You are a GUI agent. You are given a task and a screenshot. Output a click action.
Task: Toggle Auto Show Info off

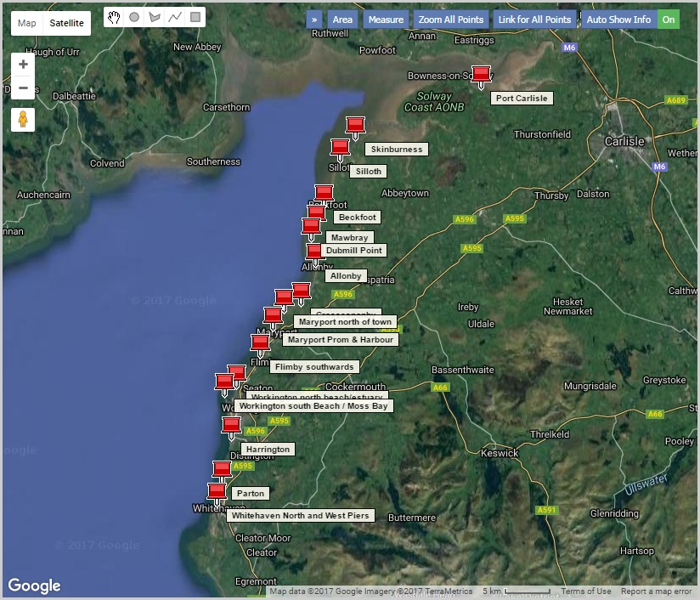point(670,18)
